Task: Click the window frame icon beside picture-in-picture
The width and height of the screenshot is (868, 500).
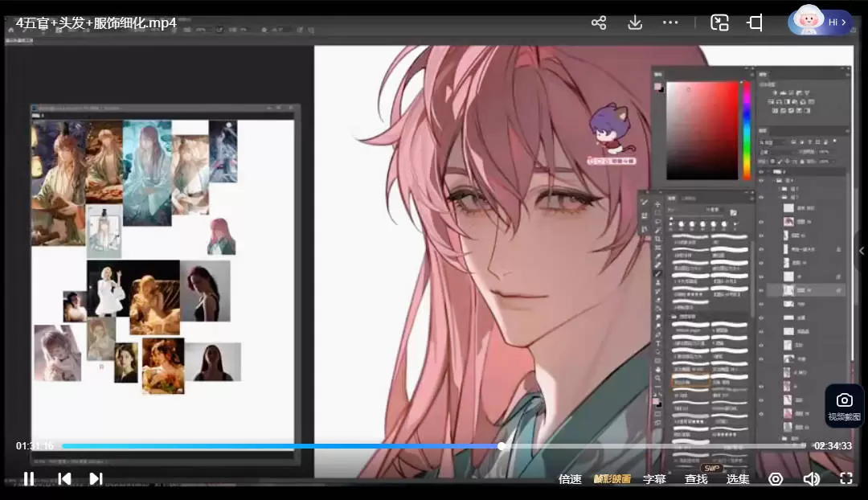Action: (755, 23)
